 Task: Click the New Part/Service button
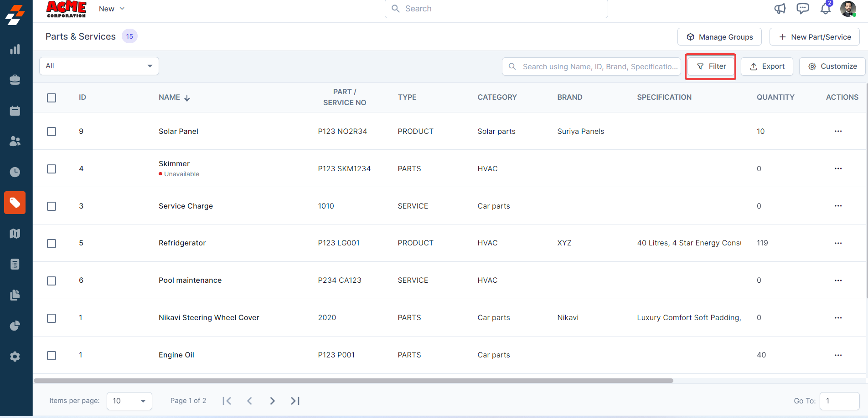click(814, 37)
